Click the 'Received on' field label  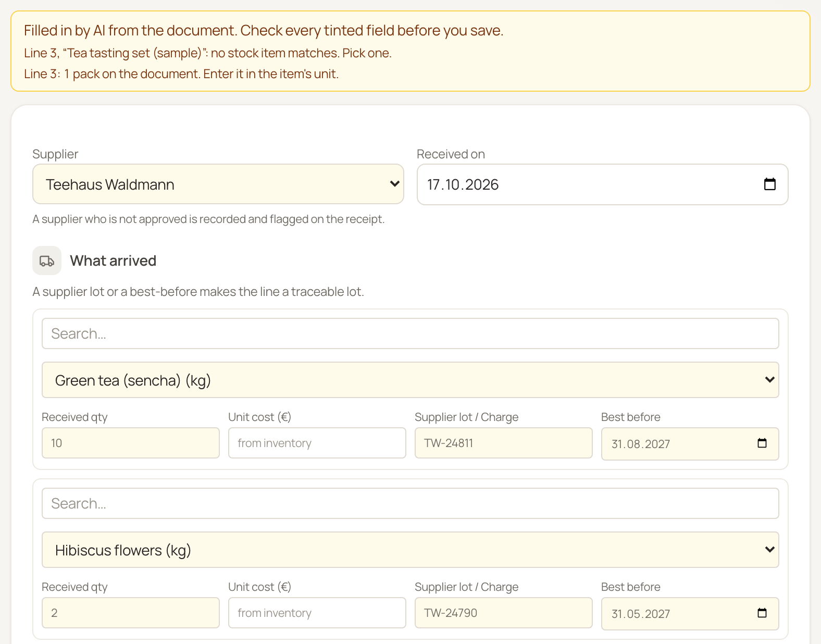(451, 154)
